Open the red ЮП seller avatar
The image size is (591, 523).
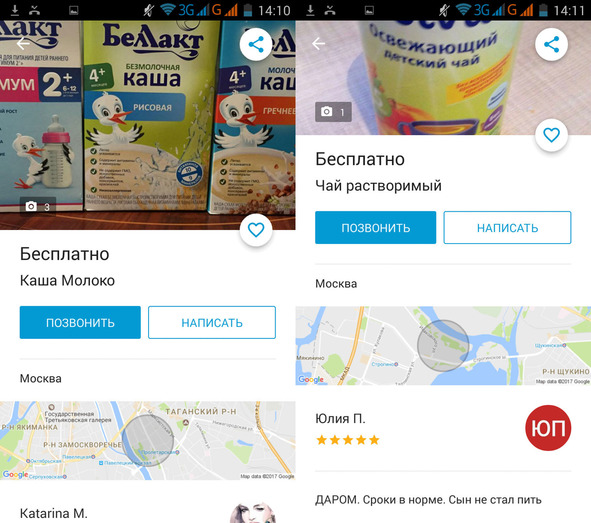pyautogui.click(x=548, y=428)
